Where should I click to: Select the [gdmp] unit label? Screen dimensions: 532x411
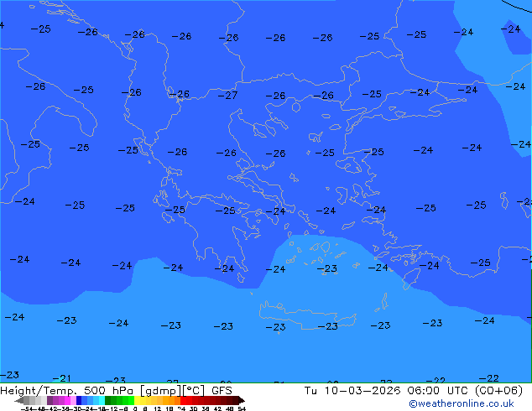(161, 391)
